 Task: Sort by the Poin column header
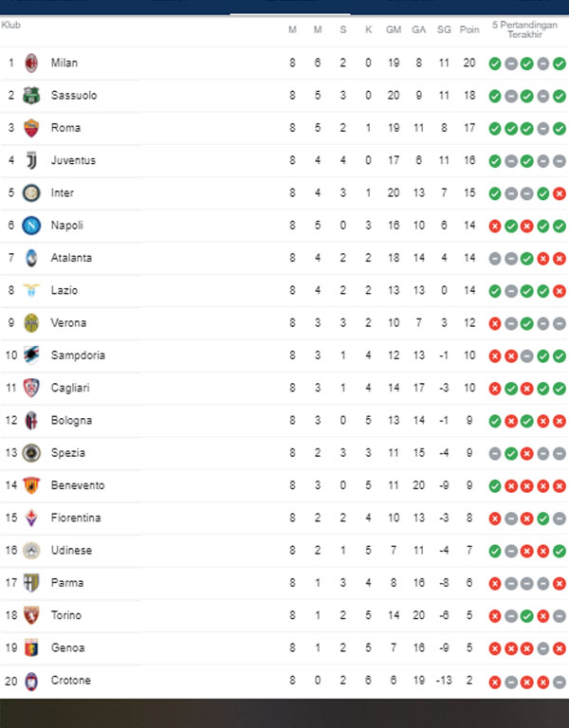(469, 29)
